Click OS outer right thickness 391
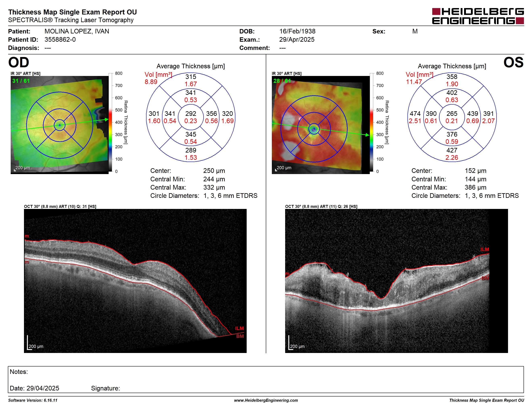Screen dimensions: 532x411 click(488, 114)
